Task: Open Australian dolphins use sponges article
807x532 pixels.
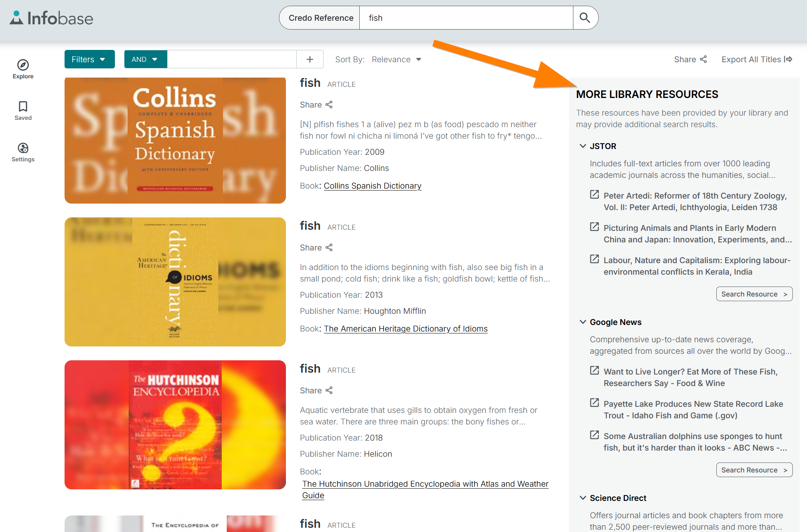Action: [695, 442]
